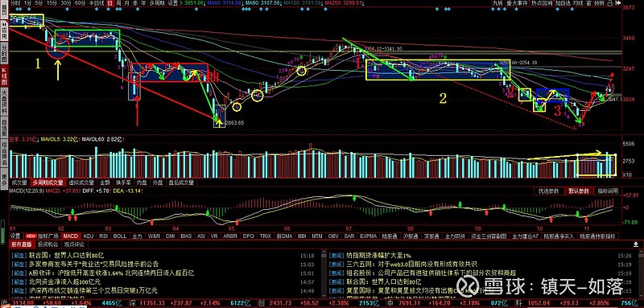Select the 内盘 tab

[x=142, y=182]
